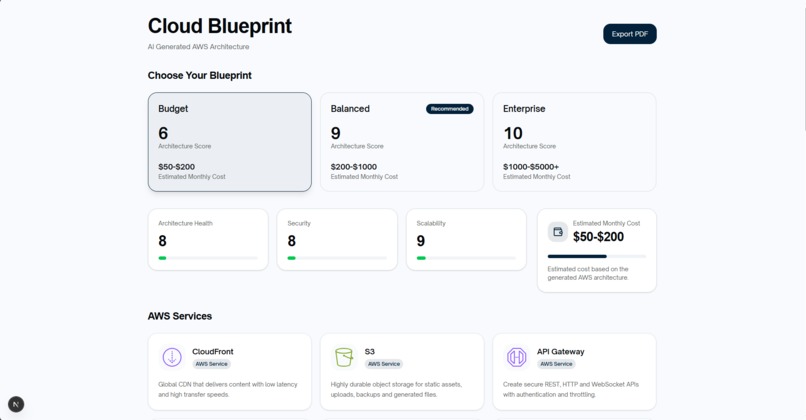Click the Security card label
The image size is (806, 420).
point(299,224)
